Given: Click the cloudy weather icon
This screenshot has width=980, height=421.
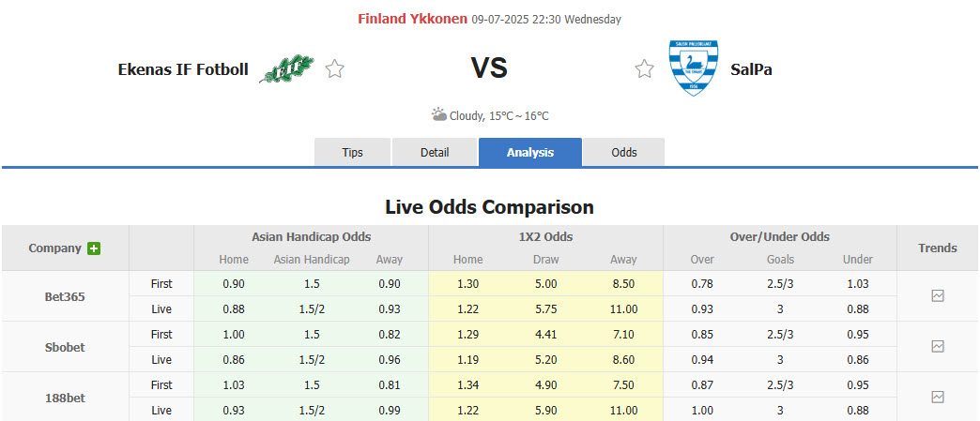Looking at the screenshot, I should click(x=439, y=114).
